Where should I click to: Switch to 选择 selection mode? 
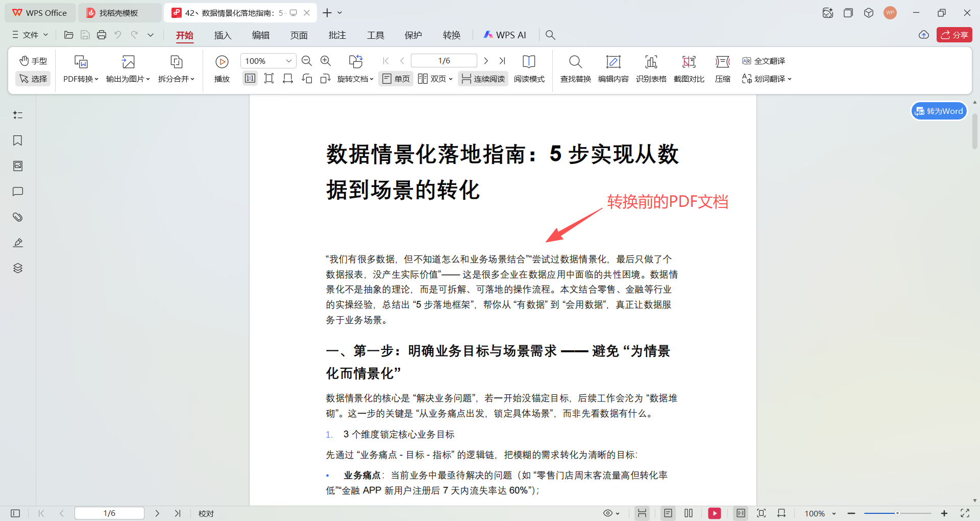click(33, 79)
